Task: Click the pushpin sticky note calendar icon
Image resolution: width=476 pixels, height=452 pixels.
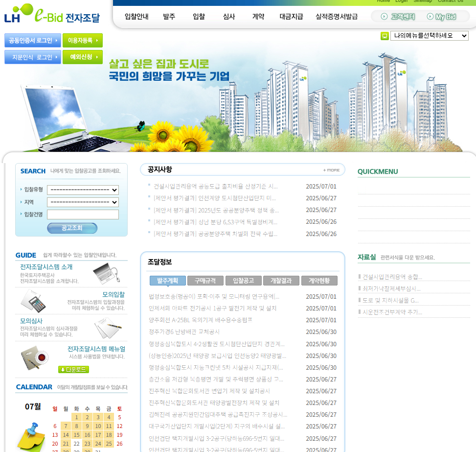Action: (x=31, y=436)
